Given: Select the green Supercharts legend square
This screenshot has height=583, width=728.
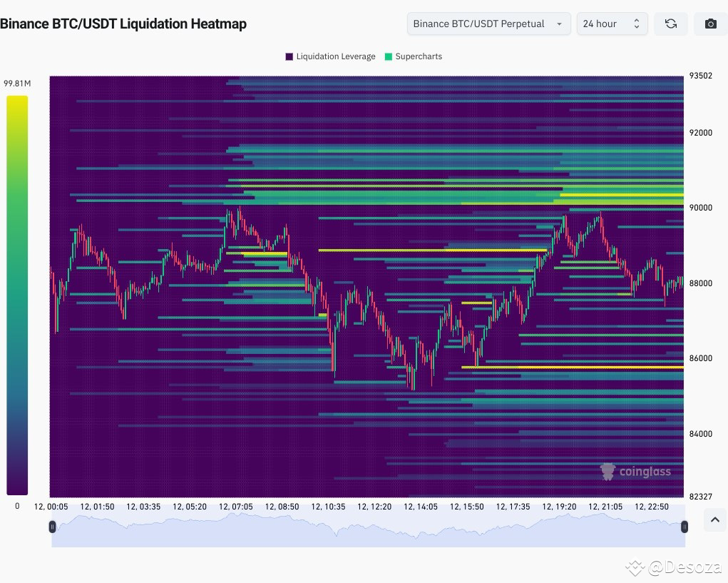Looking at the screenshot, I should 388,56.
